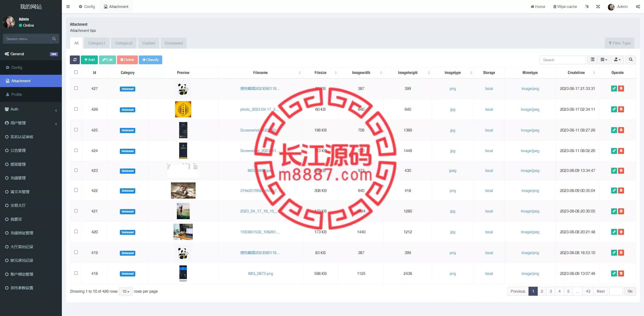Toggle the select-all header checkbox

[x=76, y=72]
